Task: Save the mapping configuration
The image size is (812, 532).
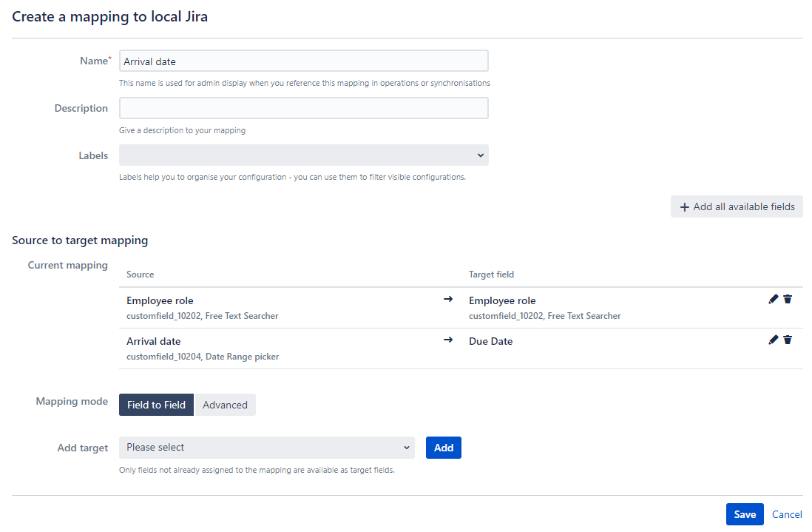Action: [745, 514]
